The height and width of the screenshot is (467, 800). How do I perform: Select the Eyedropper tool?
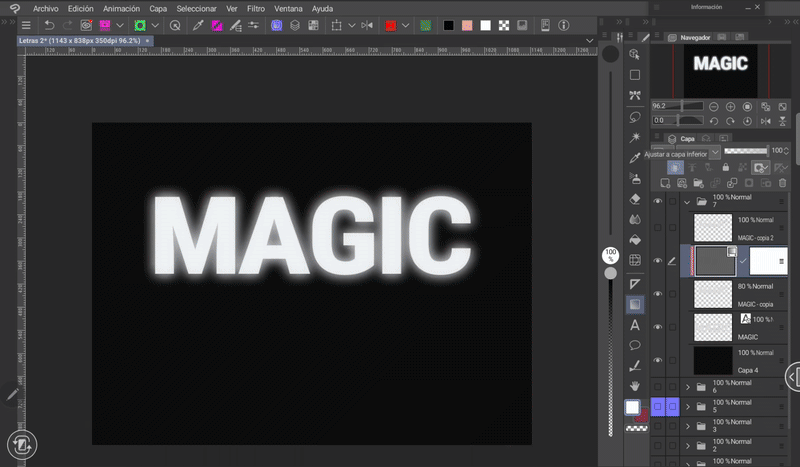pos(635,158)
